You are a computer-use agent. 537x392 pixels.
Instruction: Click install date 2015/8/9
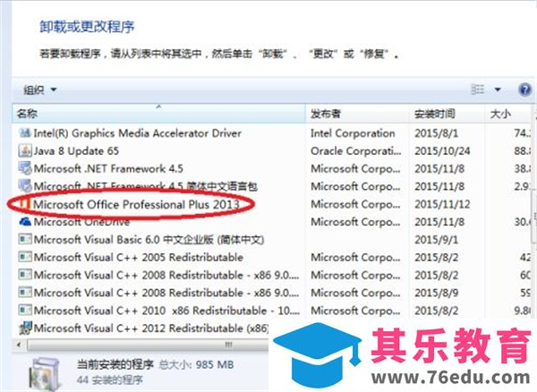coord(437,293)
